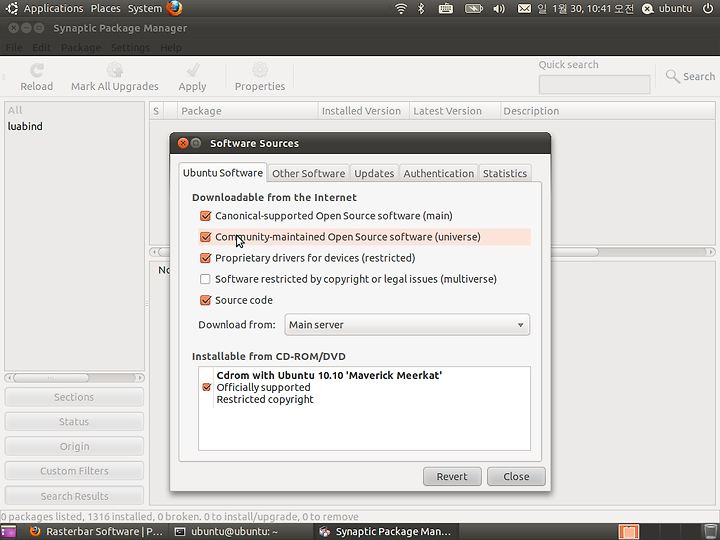
Task: Uncheck Cdrom with Ubuntu 10.10 source
Action: point(207,387)
